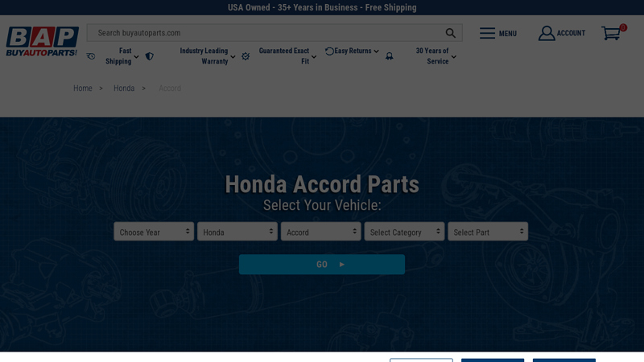644x362 pixels.
Task: Click the account person icon
Action: click(547, 33)
